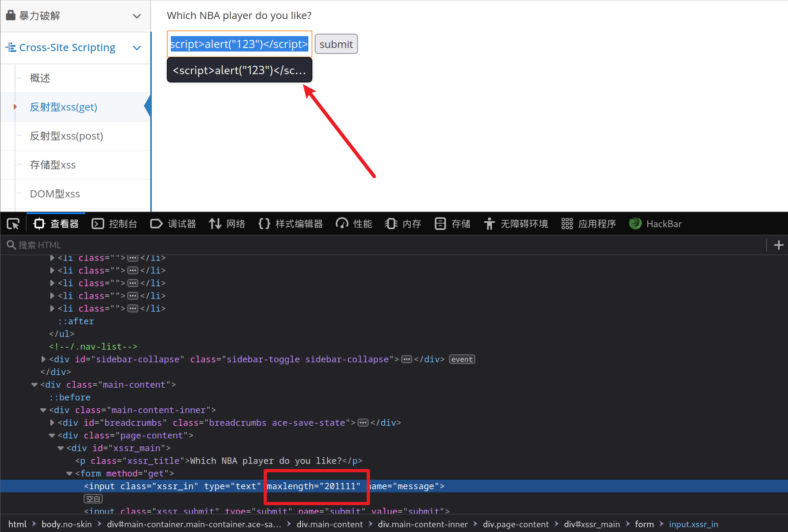Click div.main-content-inner in the breadcrumb trail

423,524
